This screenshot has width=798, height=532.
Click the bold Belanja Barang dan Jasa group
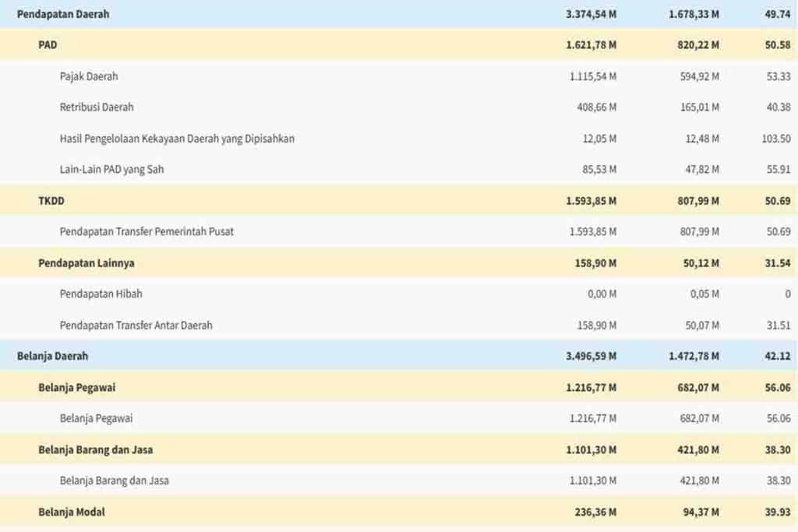(x=399, y=449)
